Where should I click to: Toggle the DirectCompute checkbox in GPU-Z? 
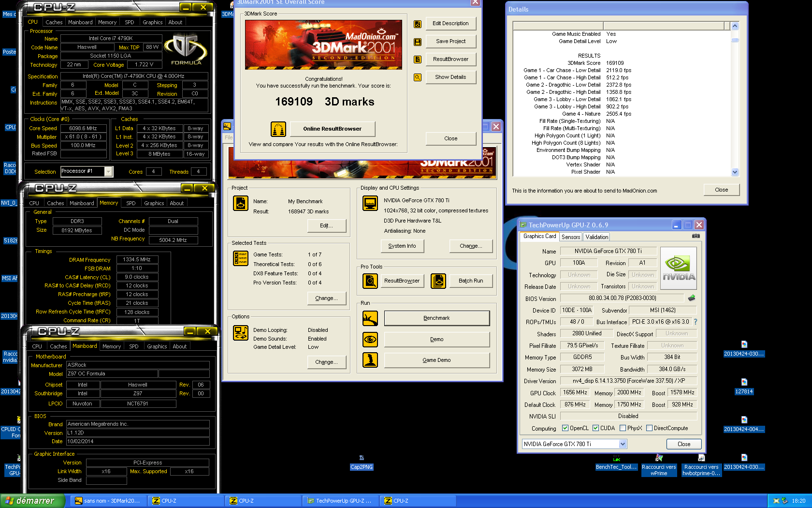tap(649, 428)
